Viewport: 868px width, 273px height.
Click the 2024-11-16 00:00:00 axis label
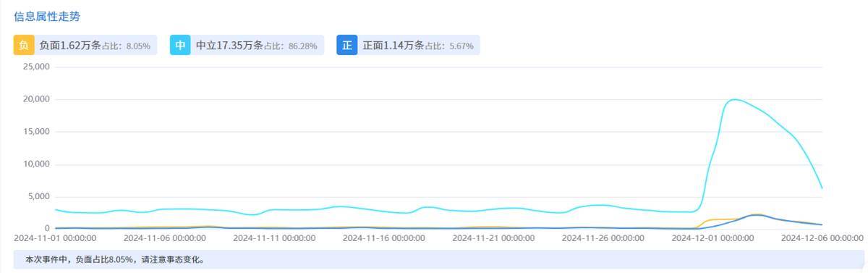click(384, 237)
